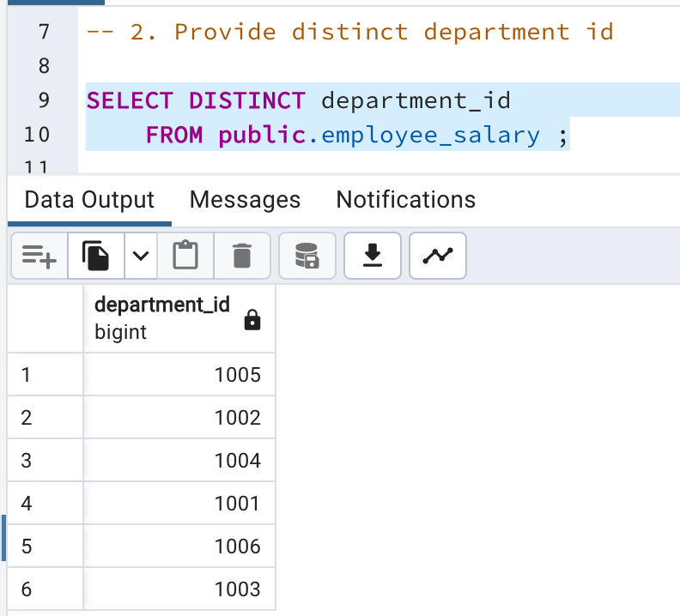Click the Add row toolbar icon
The height and width of the screenshot is (616, 680).
click(x=39, y=256)
